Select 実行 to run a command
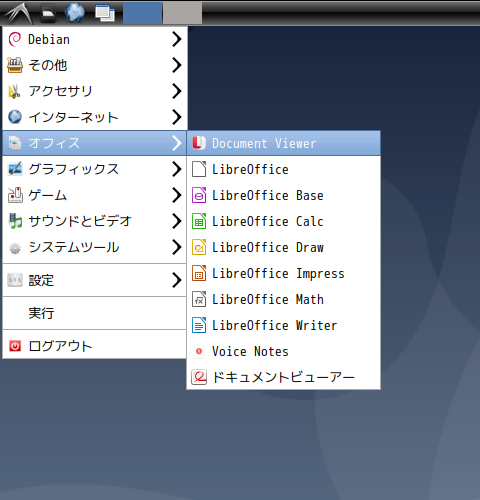Viewport: 480px width, 500px height. (x=94, y=313)
